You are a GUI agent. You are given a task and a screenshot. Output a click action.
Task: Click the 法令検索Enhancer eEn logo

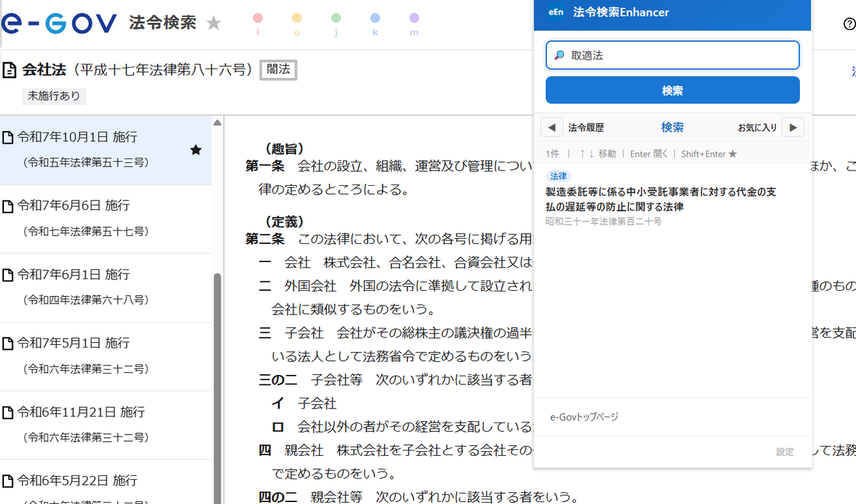pyautogui.click(x=556, y=12)
